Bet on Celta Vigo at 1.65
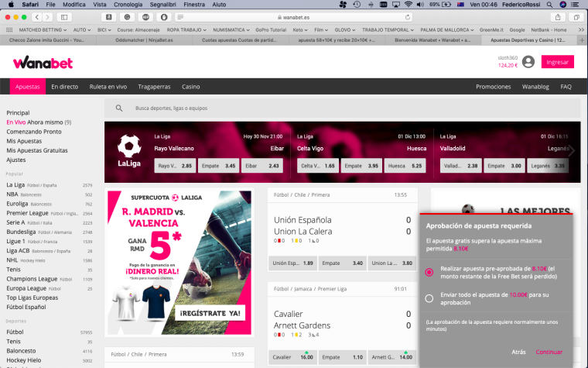The width and height of the screenshot is (588, 368). click(318, 166)
